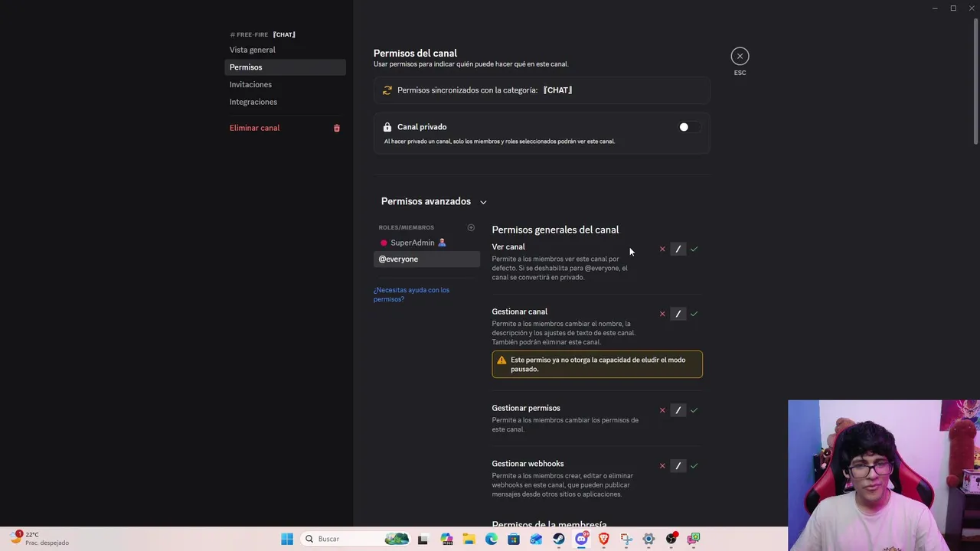Open Windows Settings gear from the taskbar
The height and width of the screenshot is (551, 980).
click(648, 539)
